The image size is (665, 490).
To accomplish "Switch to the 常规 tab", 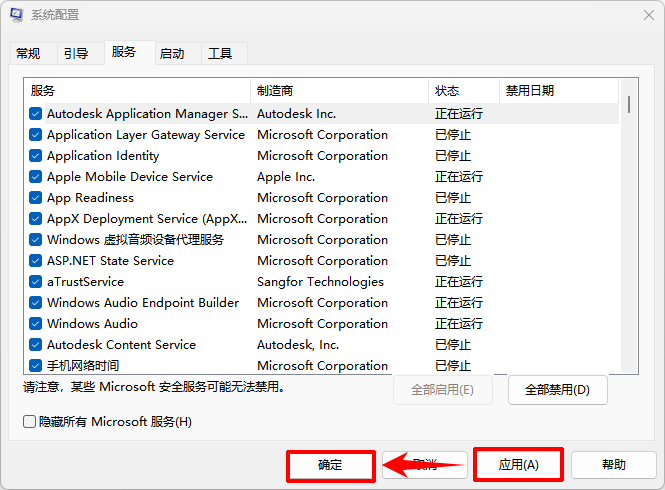I will tap(33, 53).
